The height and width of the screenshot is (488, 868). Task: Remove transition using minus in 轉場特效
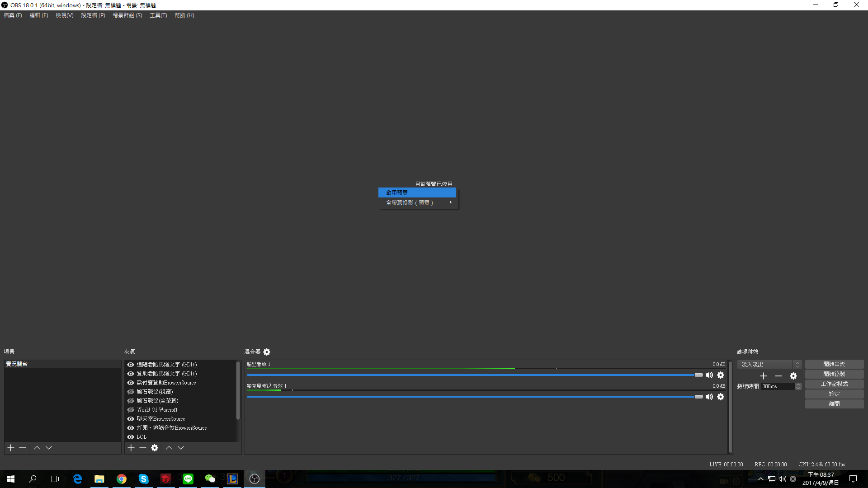[778, 376]
